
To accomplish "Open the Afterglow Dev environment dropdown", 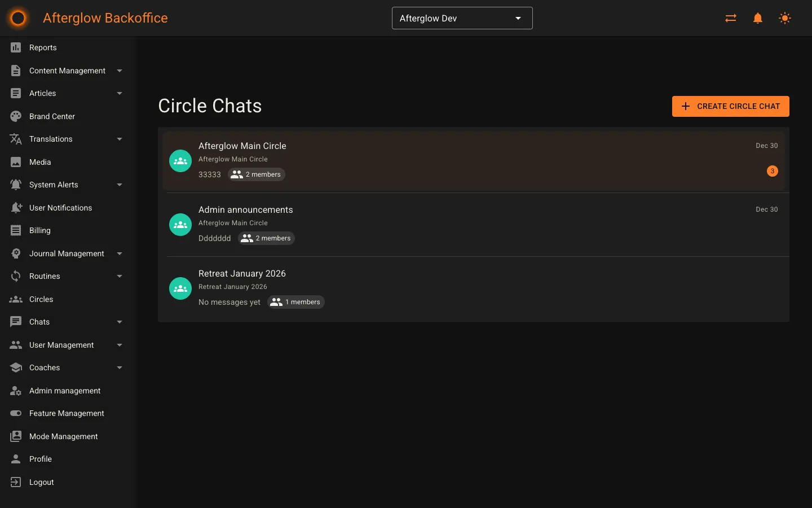I will coord(462,17).
